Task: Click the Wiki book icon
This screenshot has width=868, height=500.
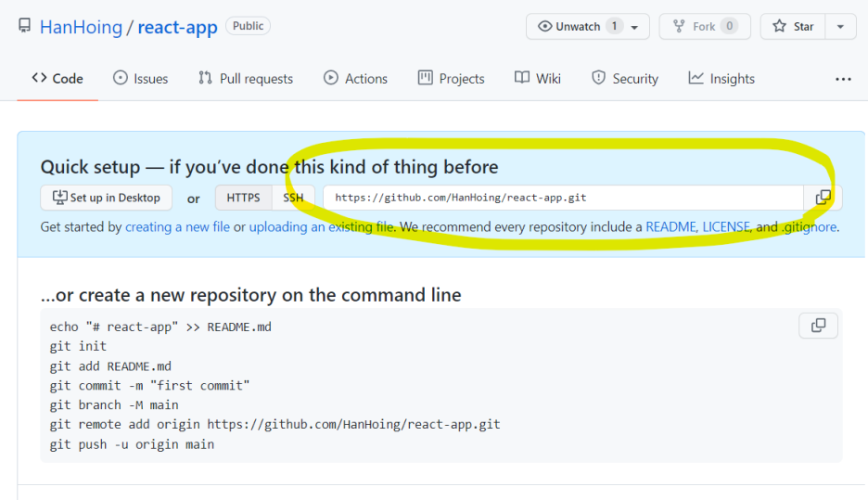Action: 522,78
